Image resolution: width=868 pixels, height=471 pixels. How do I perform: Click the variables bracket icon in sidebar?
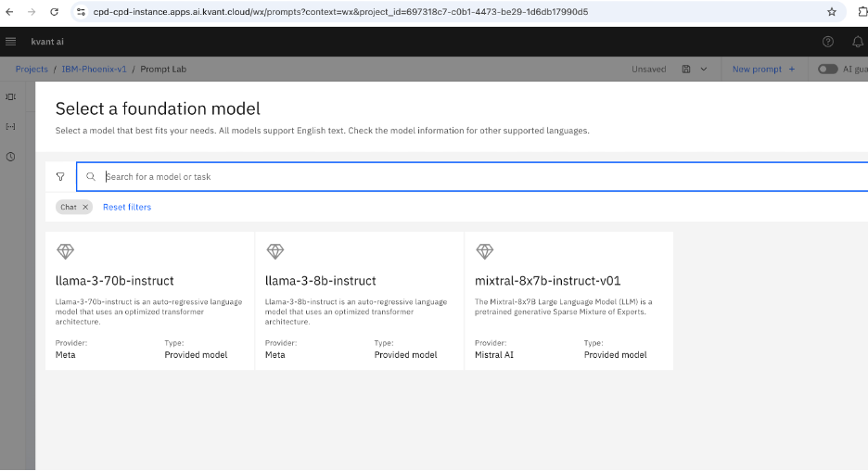point(11,126)
